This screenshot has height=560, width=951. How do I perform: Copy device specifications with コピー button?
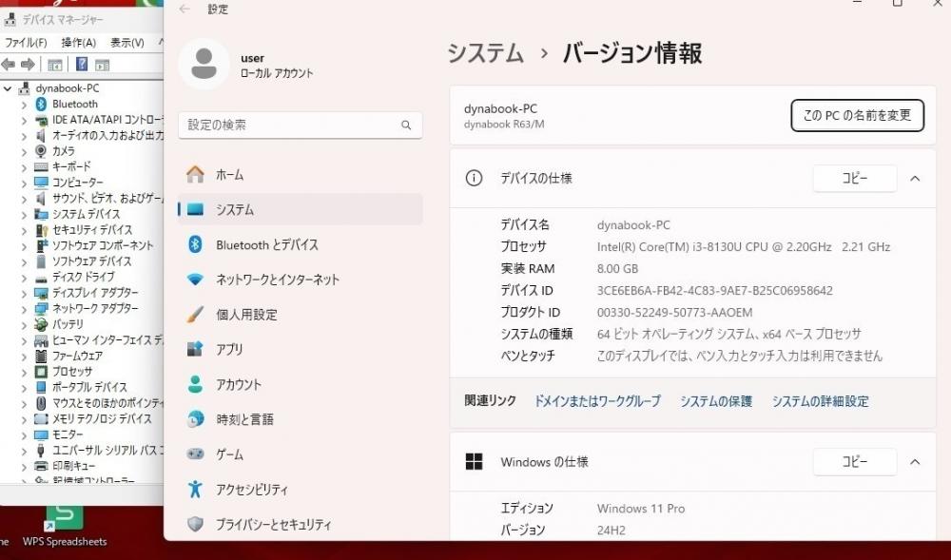pos(855,178)
